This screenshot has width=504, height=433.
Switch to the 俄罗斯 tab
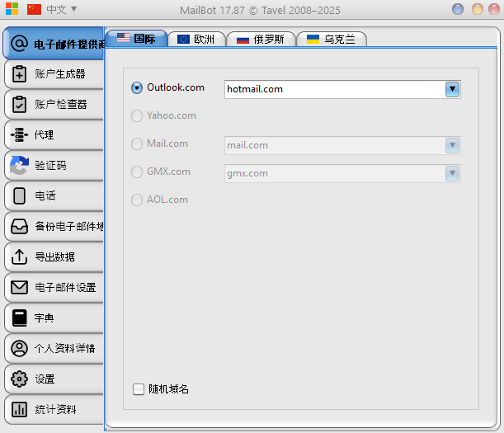[261, 40]
